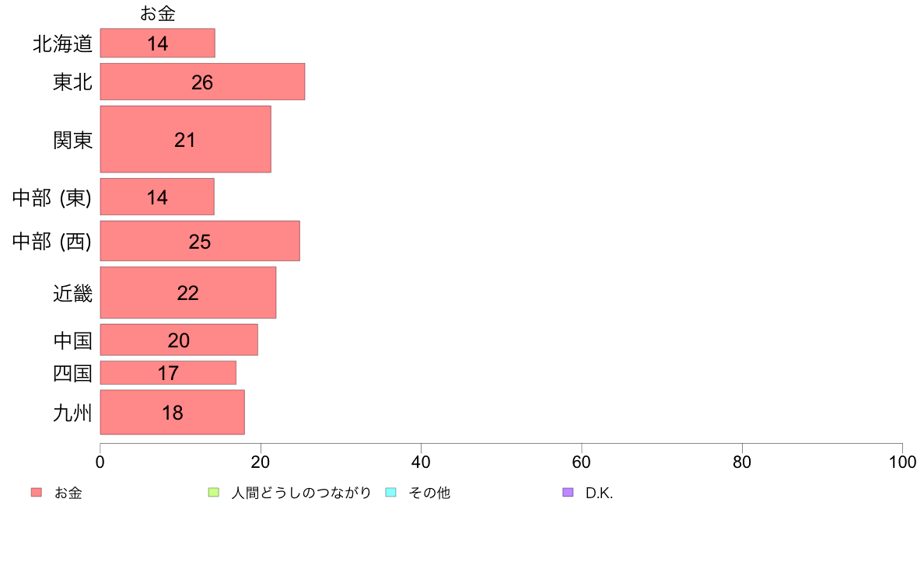Click the green 人間どうしのつながり legend swatch
The width and height of the screenshot is (924, 572).
point(214,493)
